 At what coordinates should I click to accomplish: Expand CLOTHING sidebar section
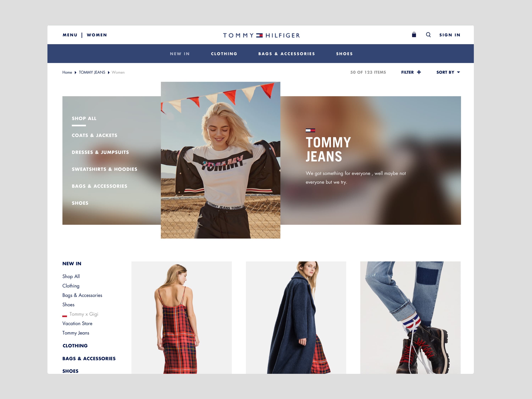75,346
